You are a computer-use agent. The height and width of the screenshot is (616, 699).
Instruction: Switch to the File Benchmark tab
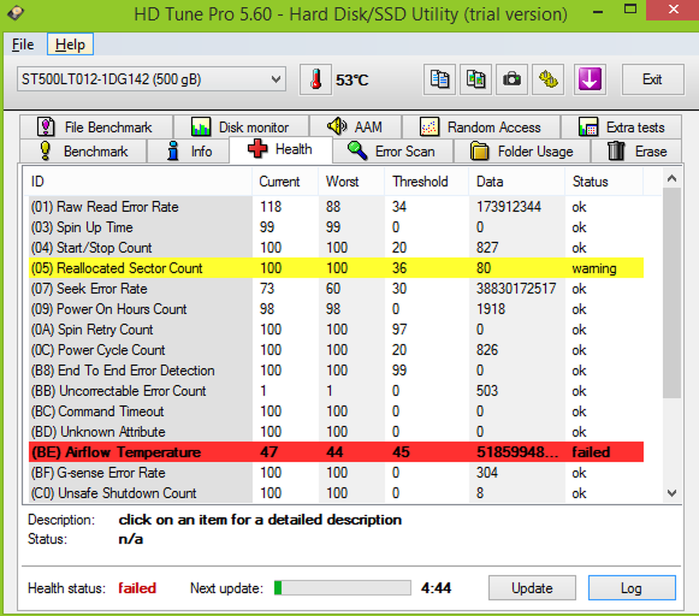click(x=96, y=127)
